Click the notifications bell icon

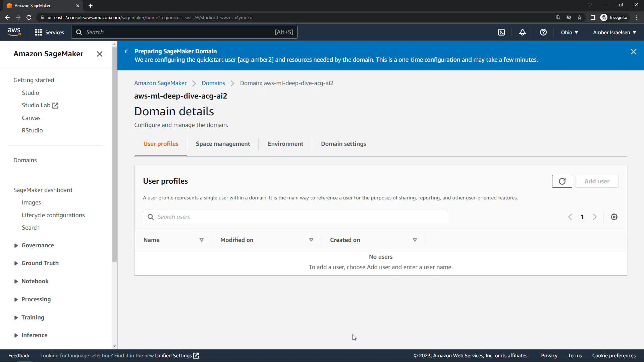pos(523,33)
